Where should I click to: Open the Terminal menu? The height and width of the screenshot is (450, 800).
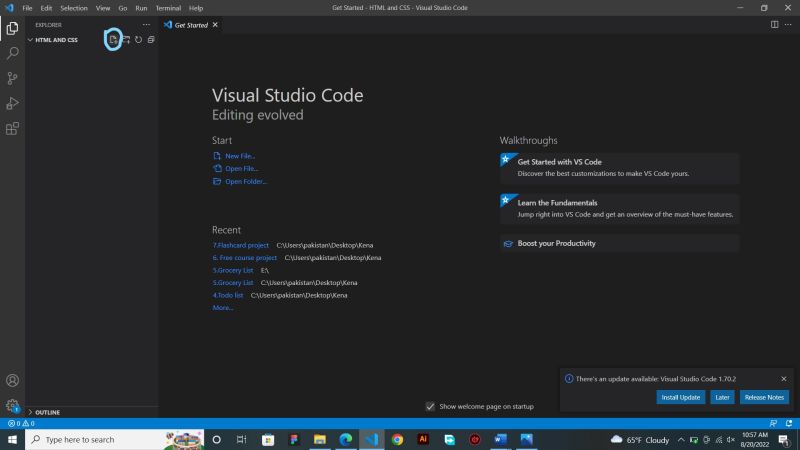pyautogui.click(x=168, y=8)
